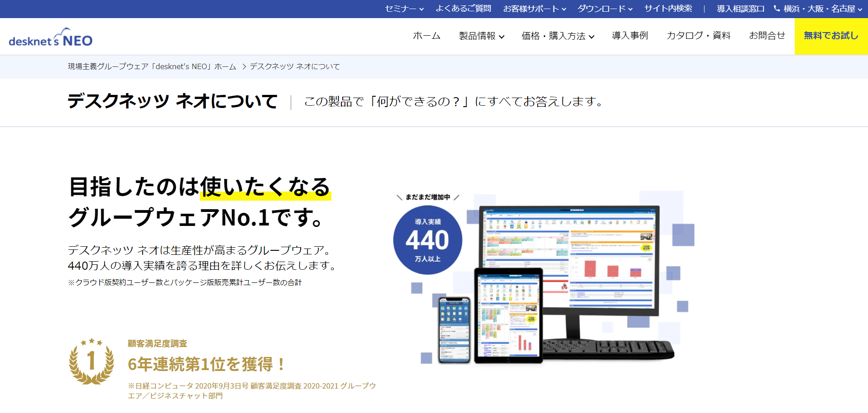
Task: Expand the お客様サポート dropdown
Action: pyautogui.click(x=534, y=9)
